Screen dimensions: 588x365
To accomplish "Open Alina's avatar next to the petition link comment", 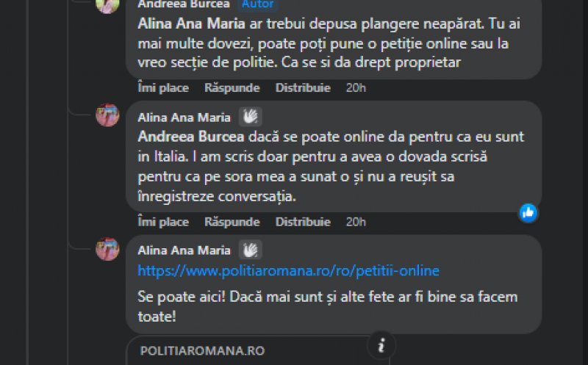I will (107, 249).
